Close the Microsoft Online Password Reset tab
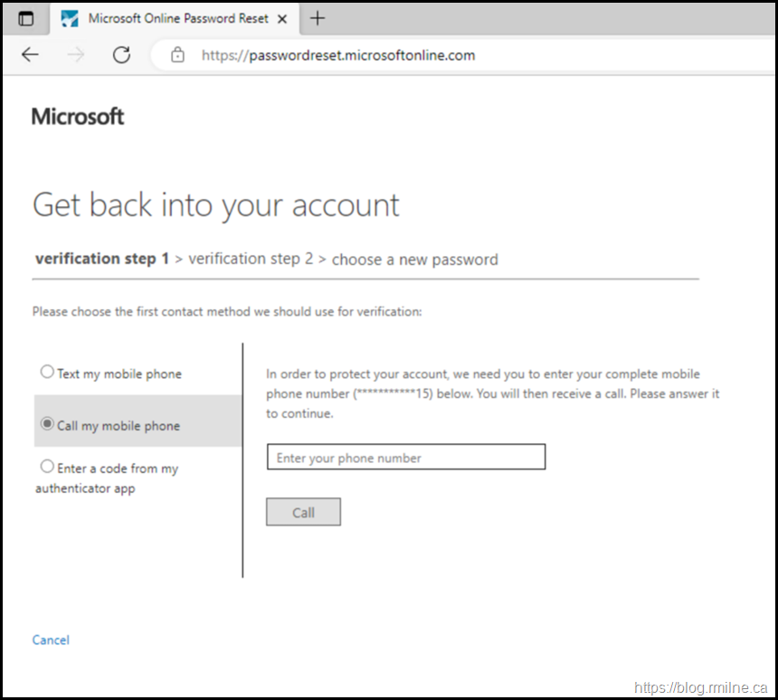Screen dimensions: 778x700 [x=284, y=18]
